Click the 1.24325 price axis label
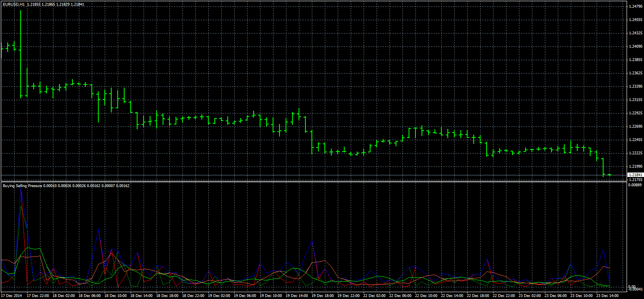 (636, 33)
